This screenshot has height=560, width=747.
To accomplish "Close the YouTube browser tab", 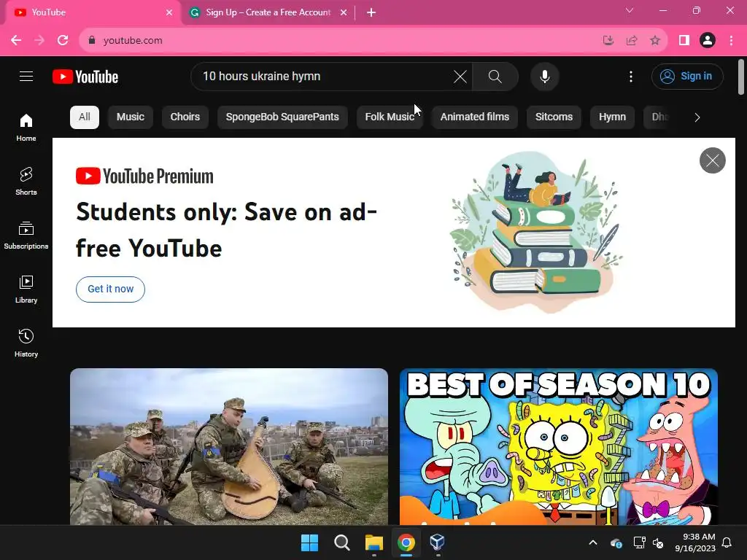I will coord(169,12).
